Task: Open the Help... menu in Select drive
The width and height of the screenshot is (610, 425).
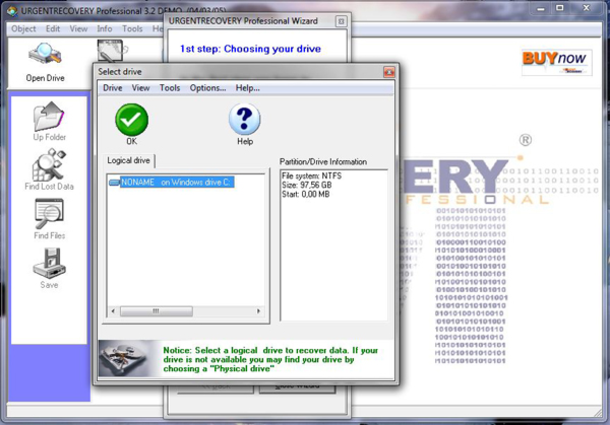Action: tap(247, 88)
